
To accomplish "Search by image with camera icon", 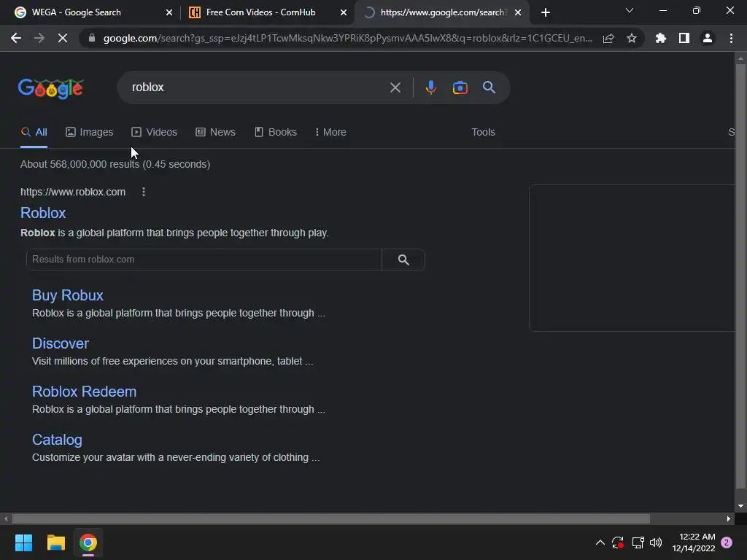I will [x=460, y=87].
